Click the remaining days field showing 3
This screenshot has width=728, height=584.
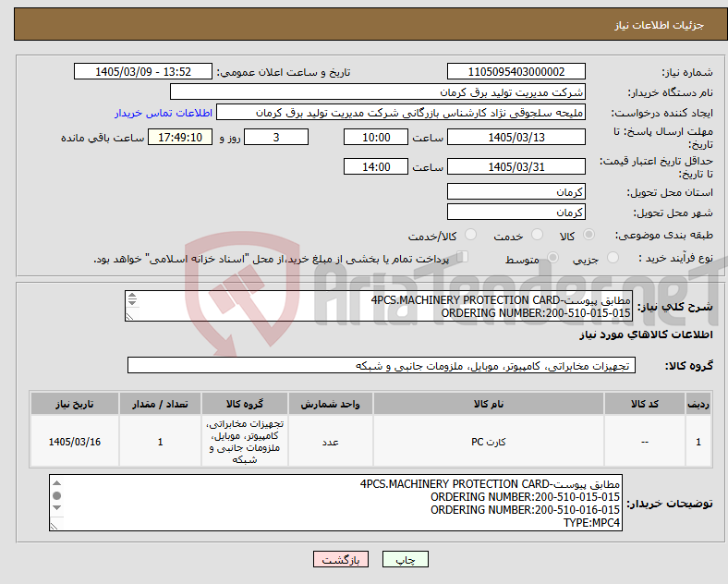click(x=276, y=137)
